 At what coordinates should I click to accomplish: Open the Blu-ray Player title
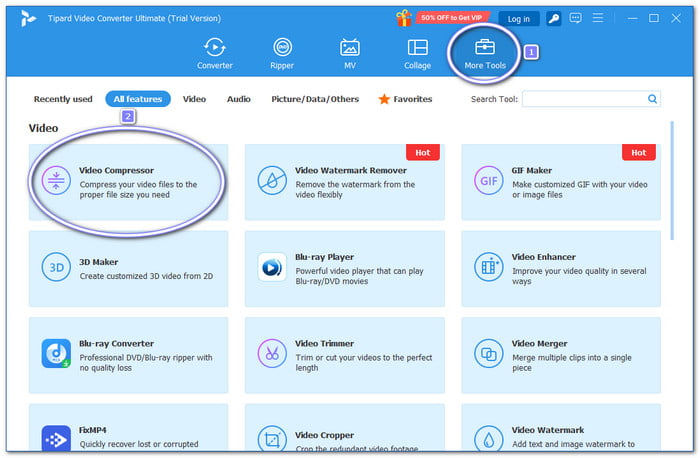pyautogui.click(x=325, y=257)
